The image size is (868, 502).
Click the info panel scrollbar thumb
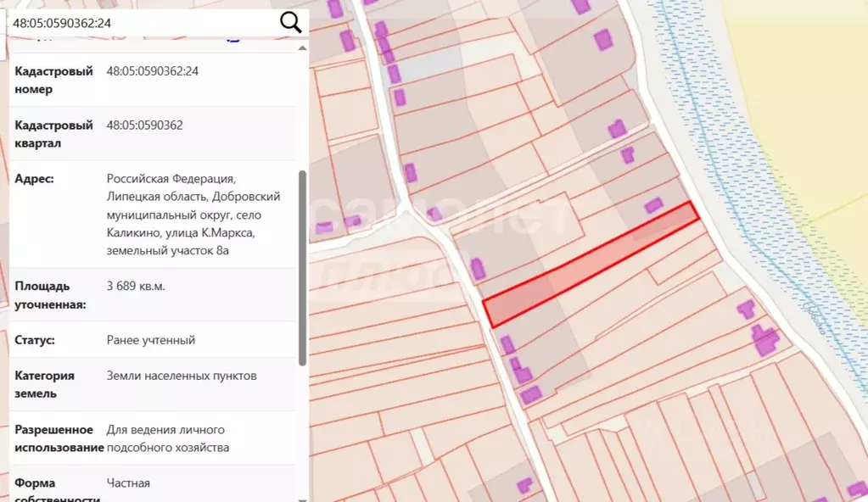point(302,268)
